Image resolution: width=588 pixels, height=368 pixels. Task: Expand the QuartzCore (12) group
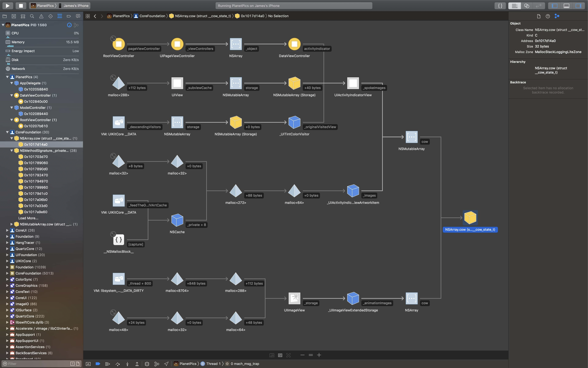[x=7, y=249]
